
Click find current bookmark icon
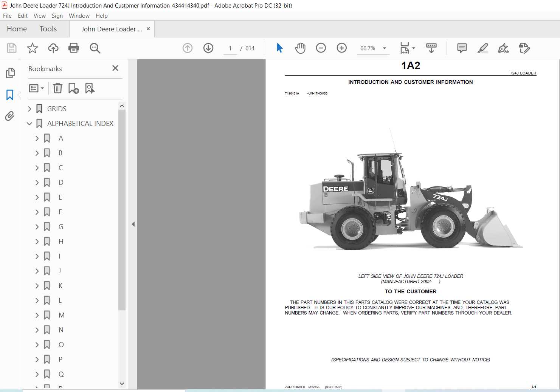pos(90,88)
